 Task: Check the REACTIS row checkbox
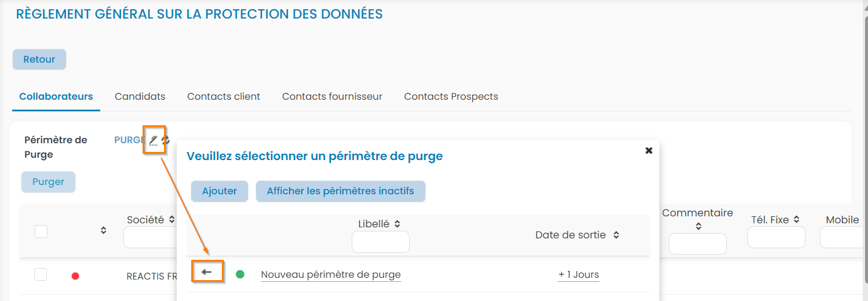pos(41,274)
